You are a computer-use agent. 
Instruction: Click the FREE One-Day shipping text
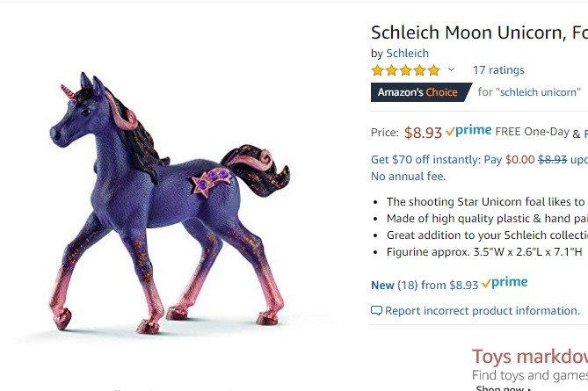coord(532,132)
